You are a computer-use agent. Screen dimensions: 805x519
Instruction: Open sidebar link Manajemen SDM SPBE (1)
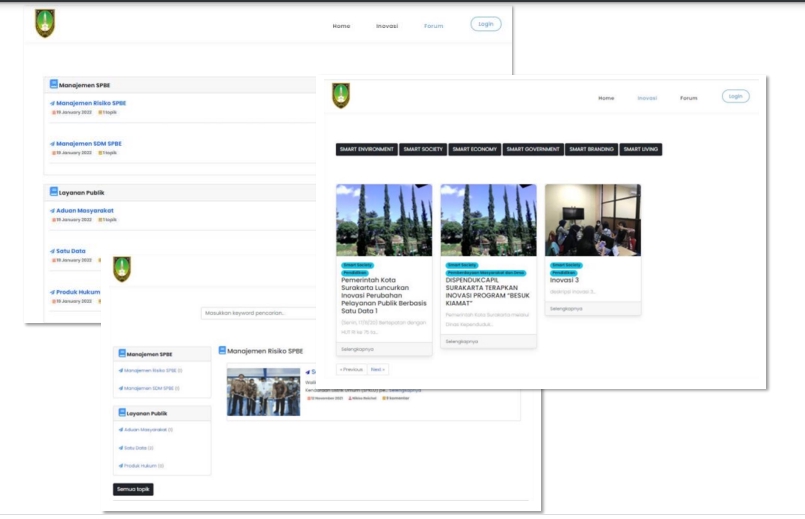click(x=151, y=389)
